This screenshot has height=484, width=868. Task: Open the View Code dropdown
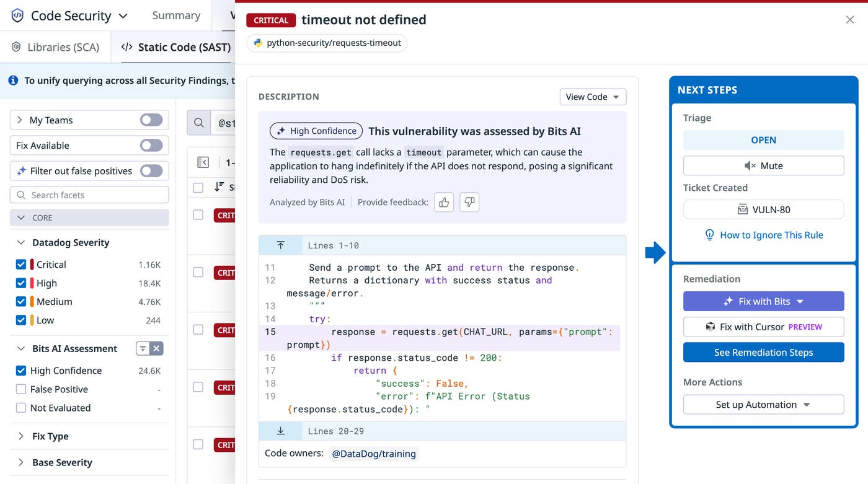pyautogui.click(x=593, y=97)
